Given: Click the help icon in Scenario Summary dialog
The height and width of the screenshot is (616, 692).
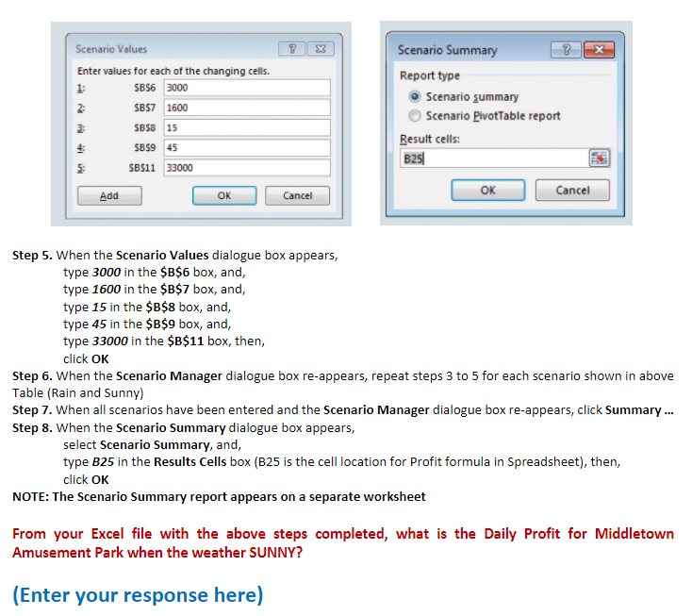Looking at the screenshot, I should point(566,50).
